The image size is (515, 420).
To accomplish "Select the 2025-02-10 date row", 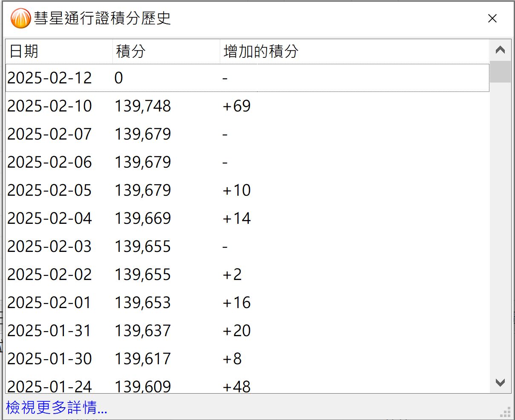I will [247, 106].
